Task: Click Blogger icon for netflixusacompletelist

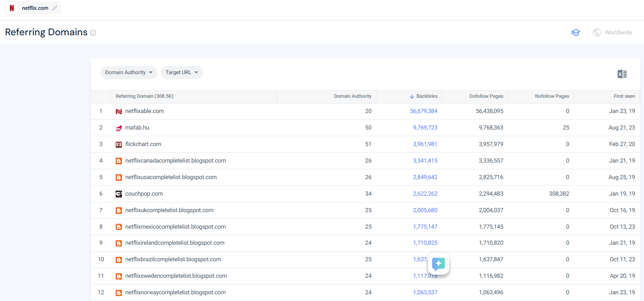Action: click(x=119, y=177)
